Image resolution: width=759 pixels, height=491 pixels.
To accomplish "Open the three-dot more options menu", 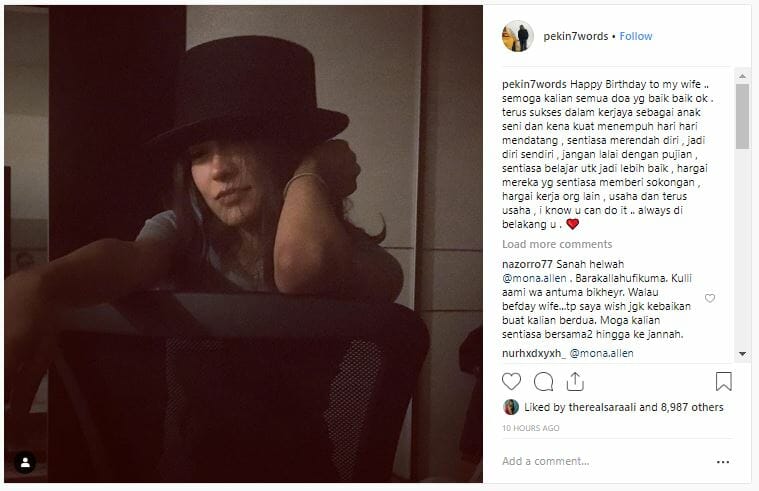I will pyautogui.click(x=723, y=462).
